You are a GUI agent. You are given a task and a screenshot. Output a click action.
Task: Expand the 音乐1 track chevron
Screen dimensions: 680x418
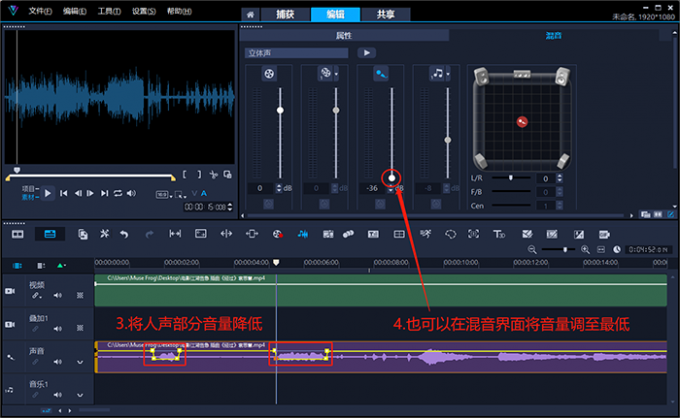[x=80, y=395]
